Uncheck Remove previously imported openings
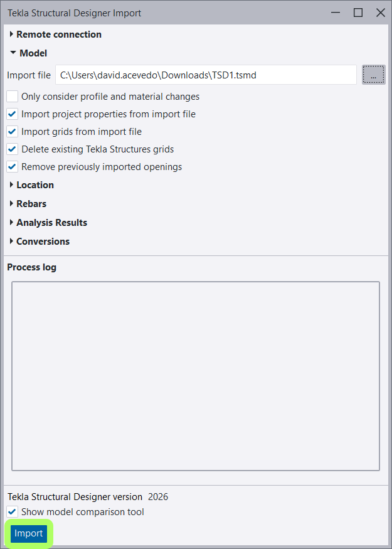 click(x=13, y=167)
